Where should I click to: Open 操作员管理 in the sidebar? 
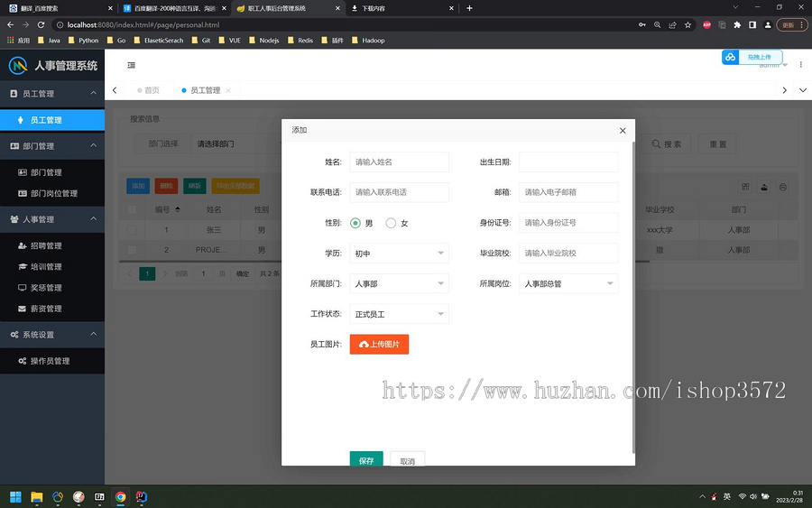[x=52, y=361]
